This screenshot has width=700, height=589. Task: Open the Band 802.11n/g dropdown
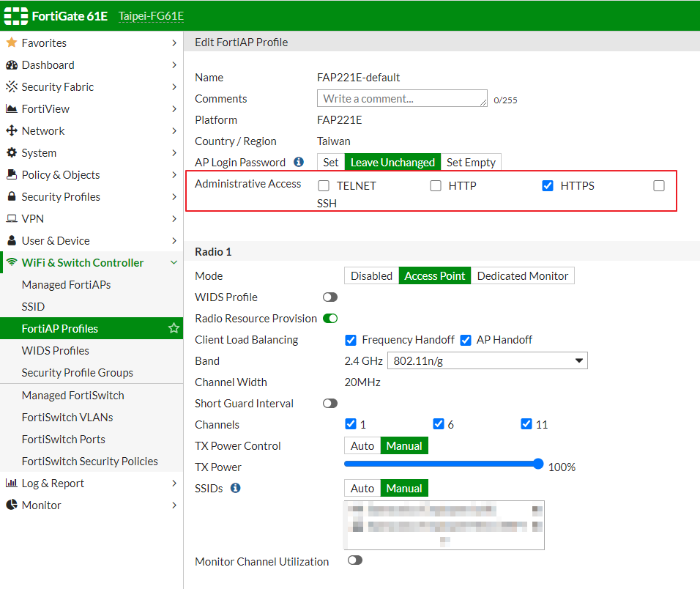pyautogui.click(x=488, y=361)
